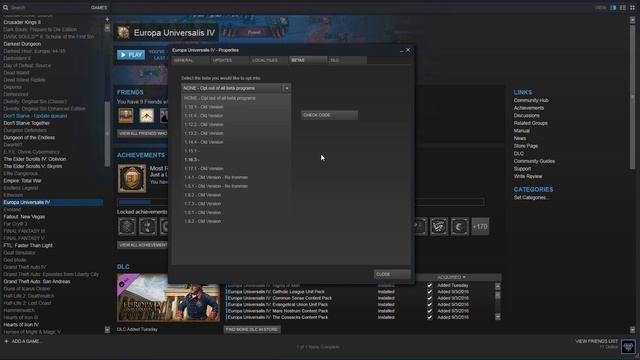Select beta 1.16.3 entry
Viewport: 640px width, 360px height.
pyautogui.click(x=236, y=160)
